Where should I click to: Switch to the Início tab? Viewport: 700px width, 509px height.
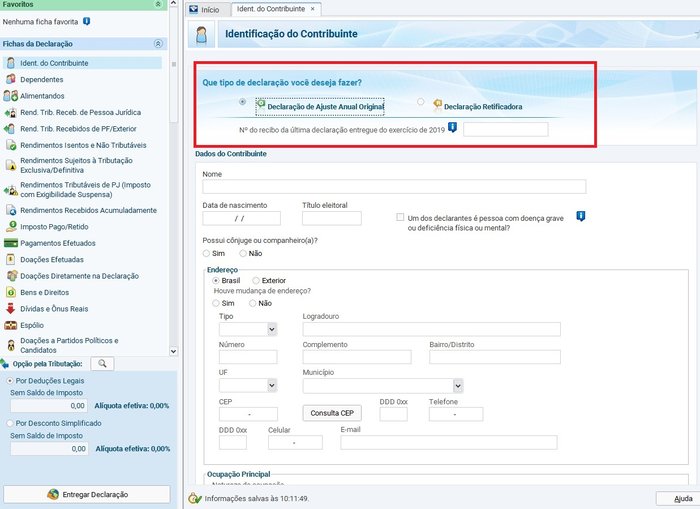(205, 9)
